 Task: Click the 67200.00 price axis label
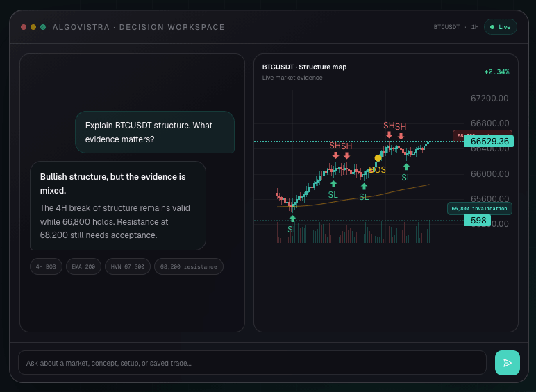[x=489, y=99]
